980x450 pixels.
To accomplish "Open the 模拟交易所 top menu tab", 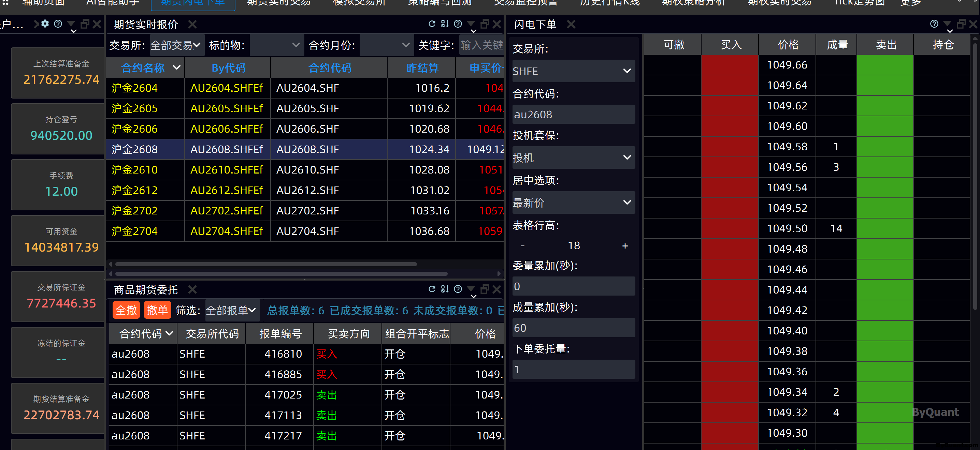I will pyautogui.click(x=359, y=3).
